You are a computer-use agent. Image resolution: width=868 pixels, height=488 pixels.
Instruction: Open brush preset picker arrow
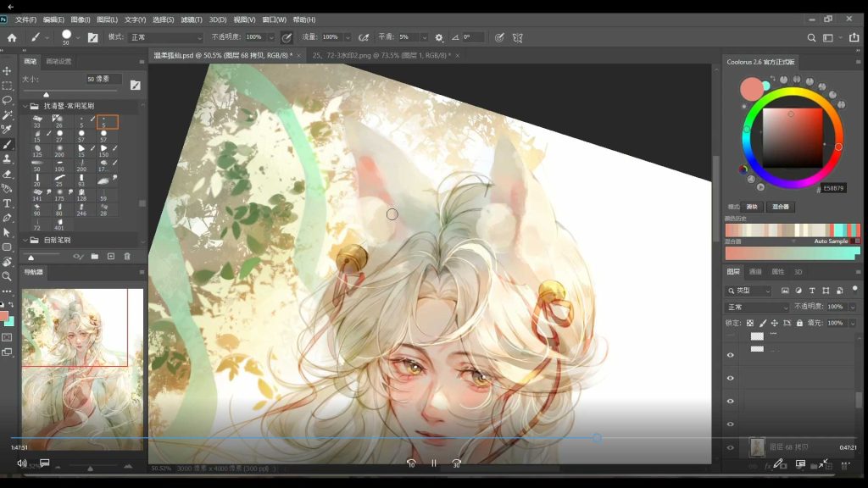[x=78, y=37]
